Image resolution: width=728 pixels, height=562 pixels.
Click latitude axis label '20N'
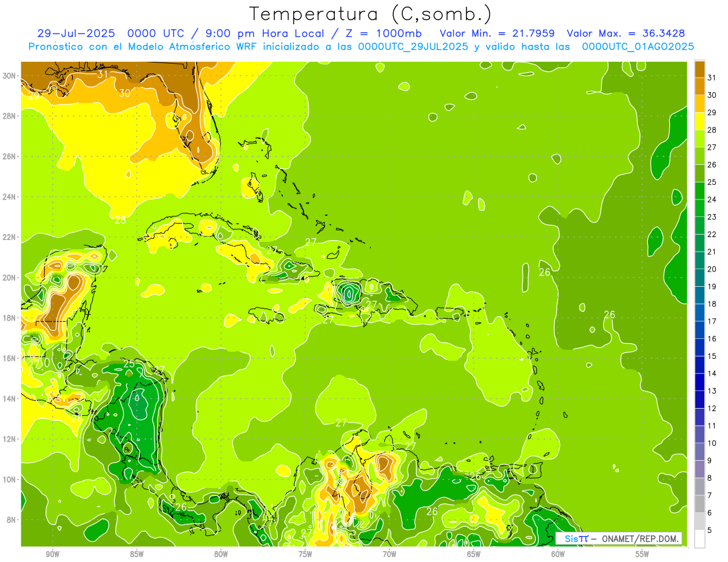10,278
